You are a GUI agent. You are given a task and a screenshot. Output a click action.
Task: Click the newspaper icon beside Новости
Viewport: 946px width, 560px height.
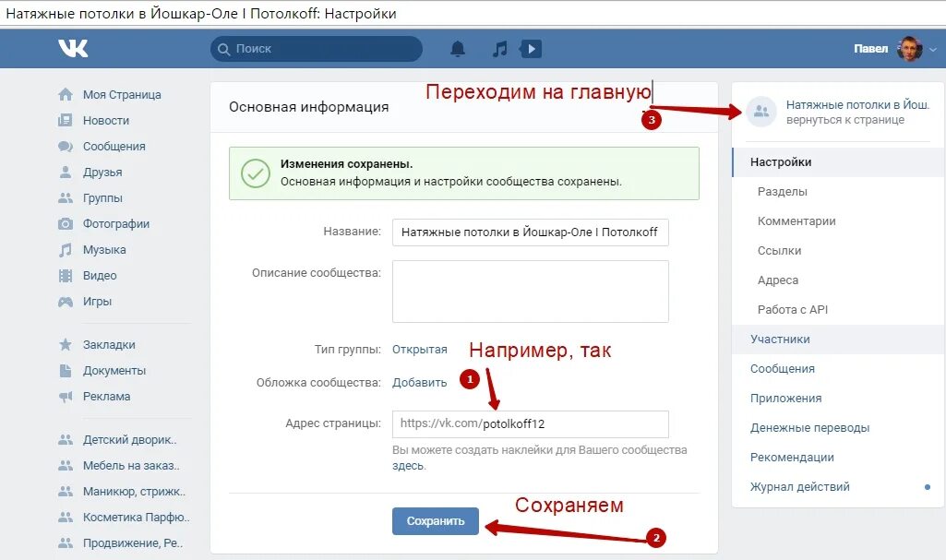coord(66,121)
